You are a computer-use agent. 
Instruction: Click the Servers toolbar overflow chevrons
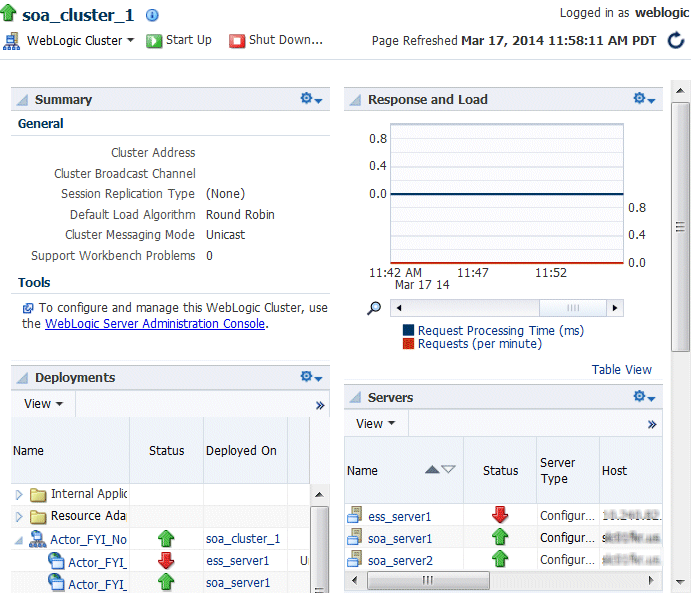(652, 425)
